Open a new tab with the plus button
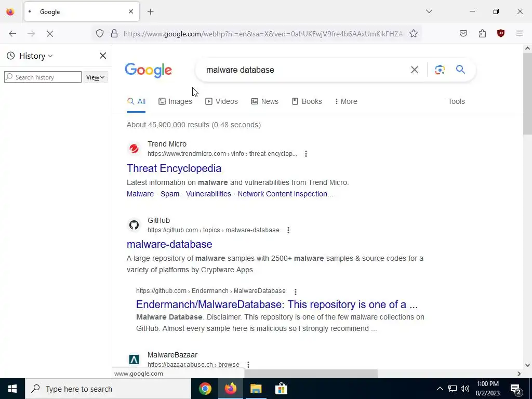The width and height of the screenshot is (532, 399). (151, 12)
